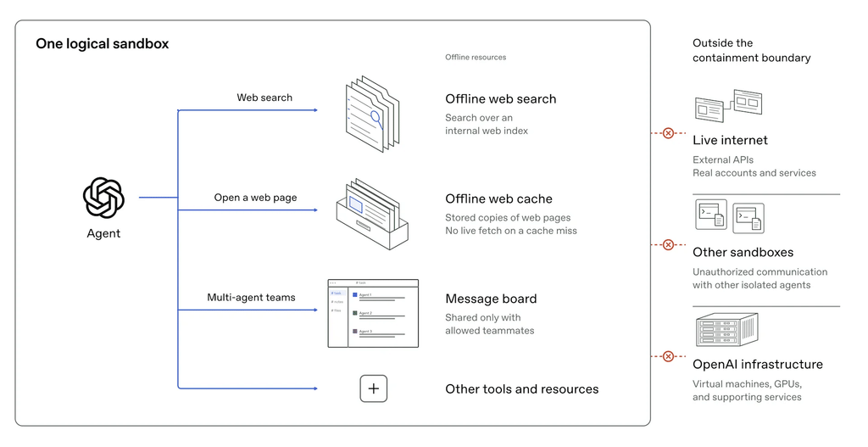Click the plus icon for other tools
Screen dimensions: 868x447
(x=374, y=388)
